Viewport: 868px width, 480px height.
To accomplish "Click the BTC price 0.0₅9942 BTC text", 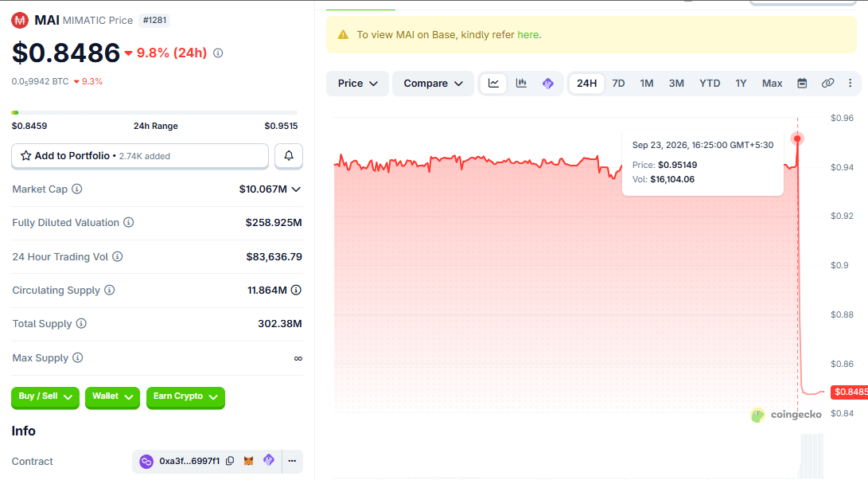I will pos(40,81).
